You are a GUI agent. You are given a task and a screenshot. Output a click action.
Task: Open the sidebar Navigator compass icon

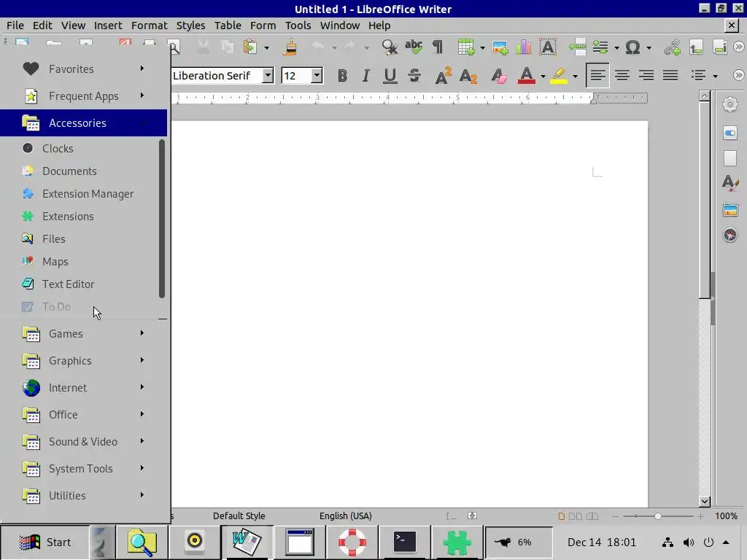click(x=729, y=235)
